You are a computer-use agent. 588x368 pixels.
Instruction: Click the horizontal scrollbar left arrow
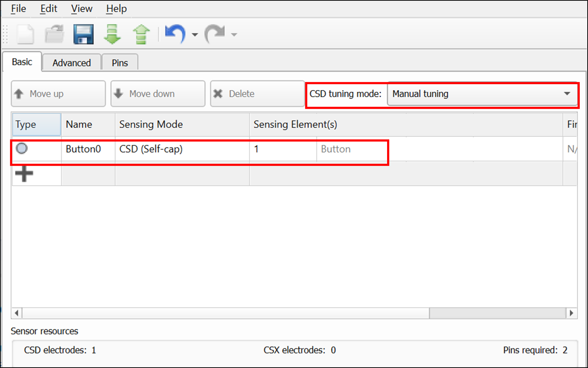pyautogui.click(x=17, y=313)
